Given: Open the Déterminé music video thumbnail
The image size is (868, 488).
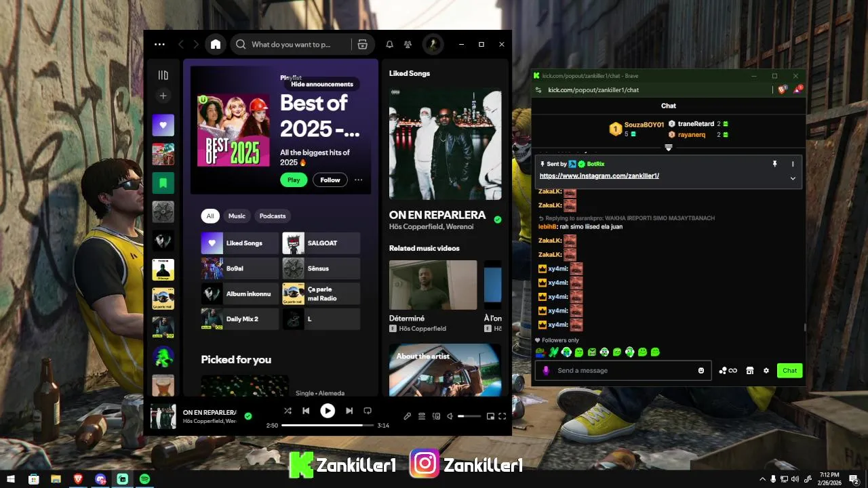Looking at the screenshot, I should 433,285.
